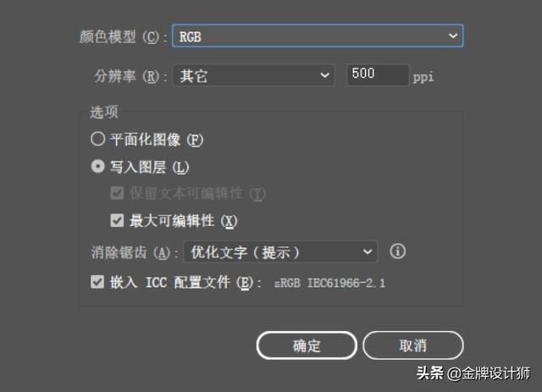Click the chevron arrow on the RGB color model box
The height and width of the screenshot is (392, 542).
point(453,36)
